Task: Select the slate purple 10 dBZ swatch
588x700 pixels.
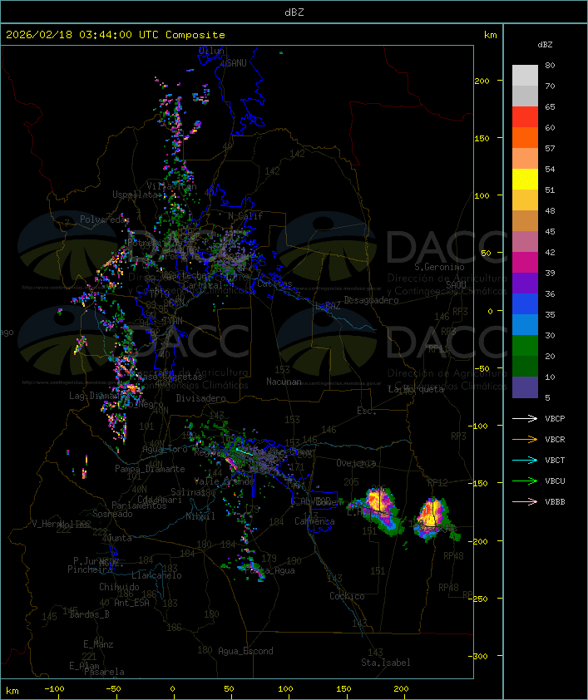Action: (x=525, y=387)
